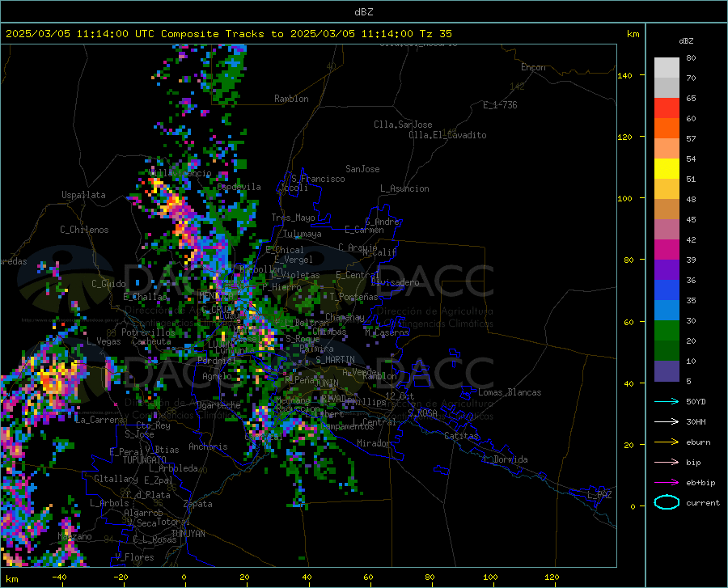728x588 pixels.
Task: Click the S_MARTIN map label
Action: coord(335,360)
